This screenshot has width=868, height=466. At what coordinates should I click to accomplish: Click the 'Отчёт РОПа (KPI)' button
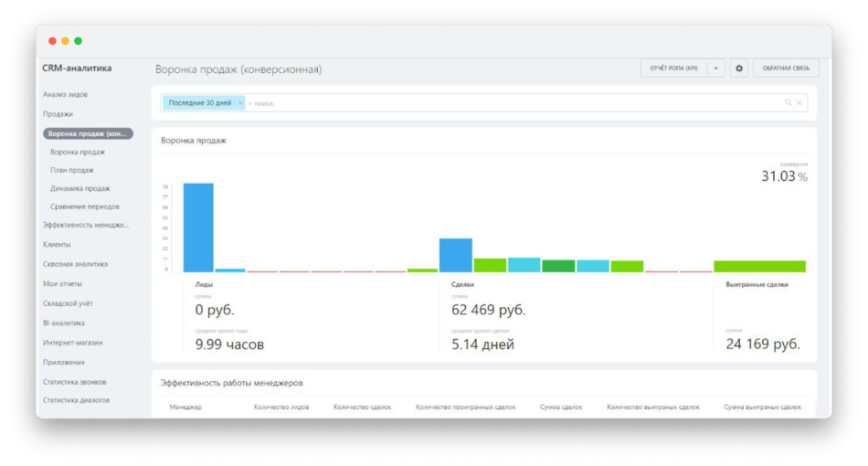pos(673,69)
